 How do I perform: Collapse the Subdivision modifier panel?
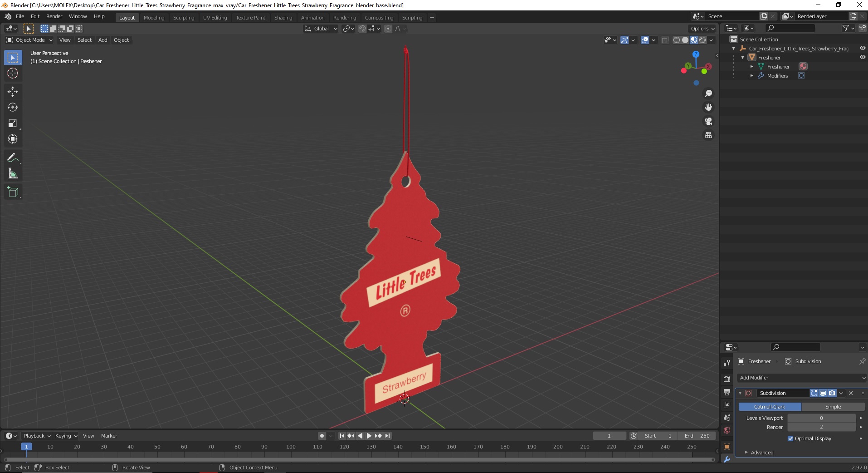(740, 393)
